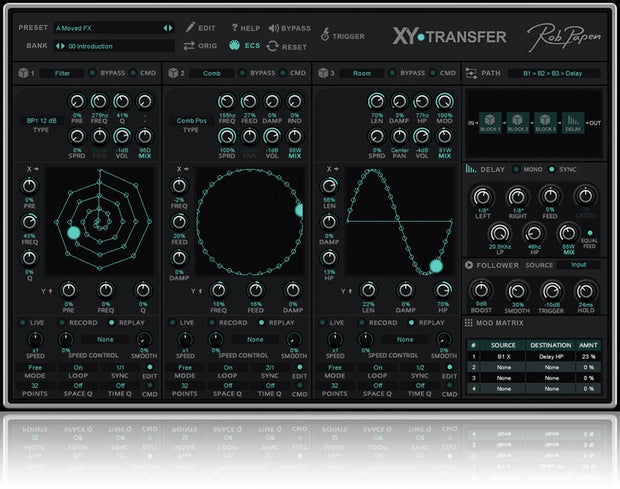Toggle Block 1 CMD LED in header
This screenshot has width=620, height=489.
click(x=133, y=73)
